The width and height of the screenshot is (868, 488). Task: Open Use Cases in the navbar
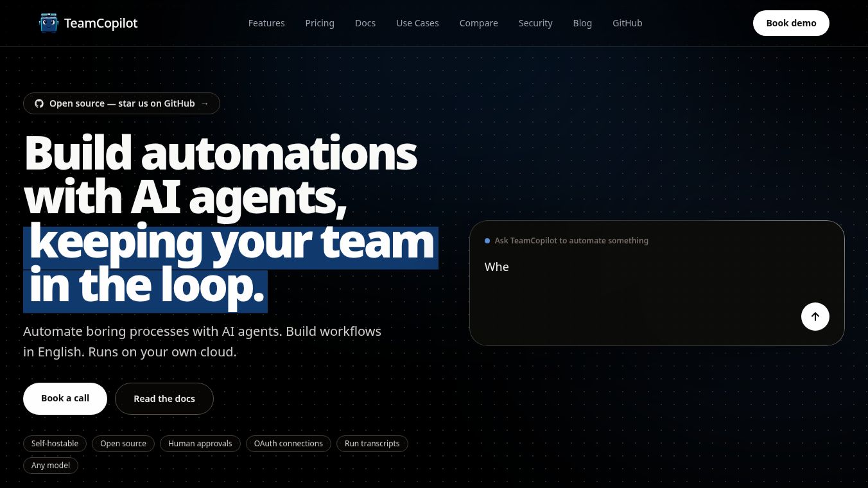[417, 23]
